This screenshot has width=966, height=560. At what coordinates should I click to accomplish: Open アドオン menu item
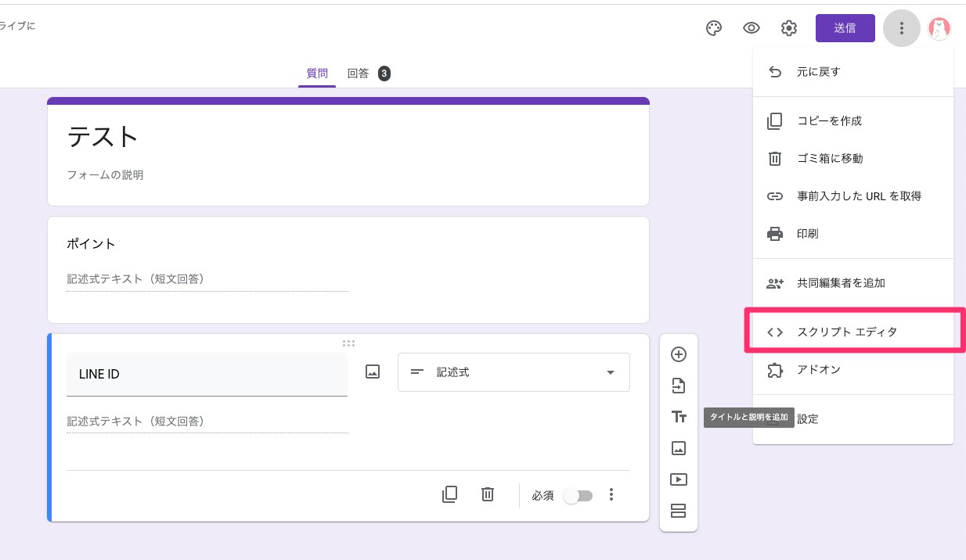(853, 369)
